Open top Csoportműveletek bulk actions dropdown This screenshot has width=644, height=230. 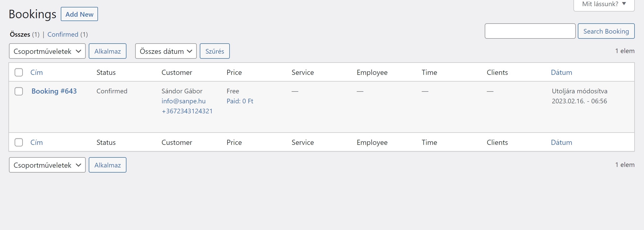pos(47,51)
